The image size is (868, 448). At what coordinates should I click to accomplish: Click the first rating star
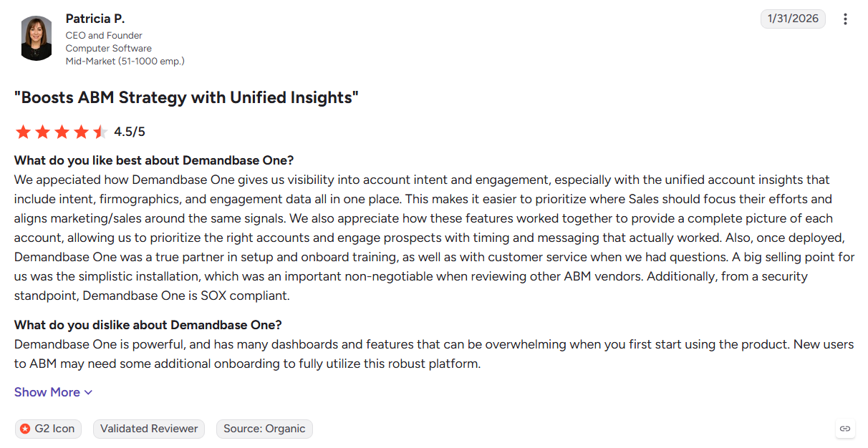[24, 132]
